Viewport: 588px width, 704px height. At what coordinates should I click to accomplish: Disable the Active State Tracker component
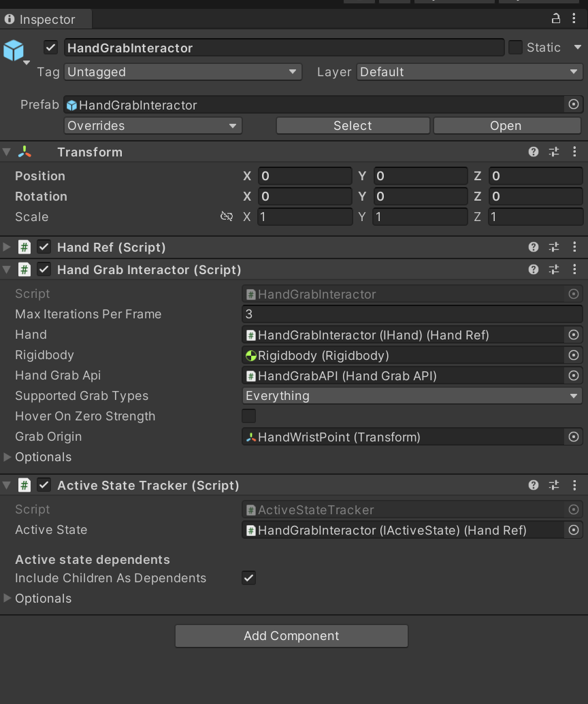44,485
